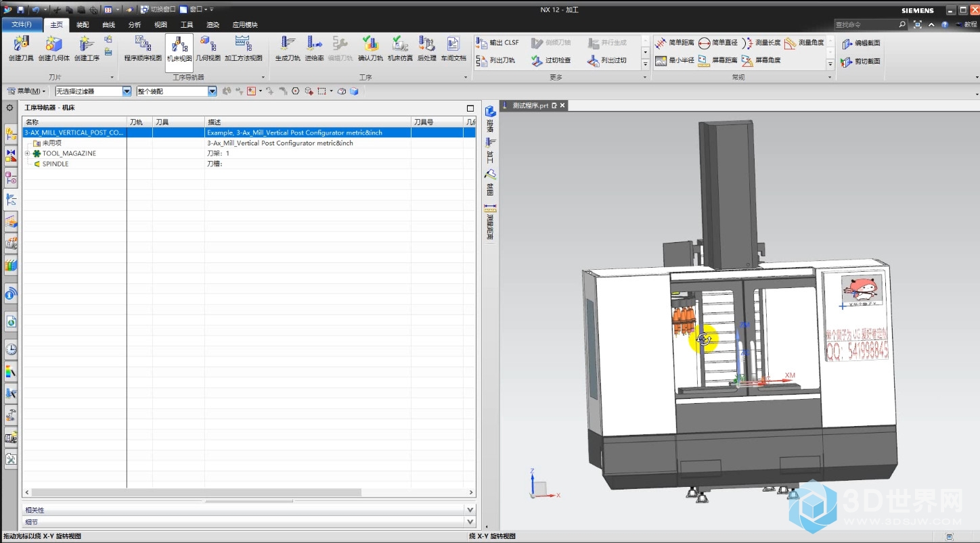Select 屏幕距离 screen distance tool
The image size is (980, 543).
[718, 60]
